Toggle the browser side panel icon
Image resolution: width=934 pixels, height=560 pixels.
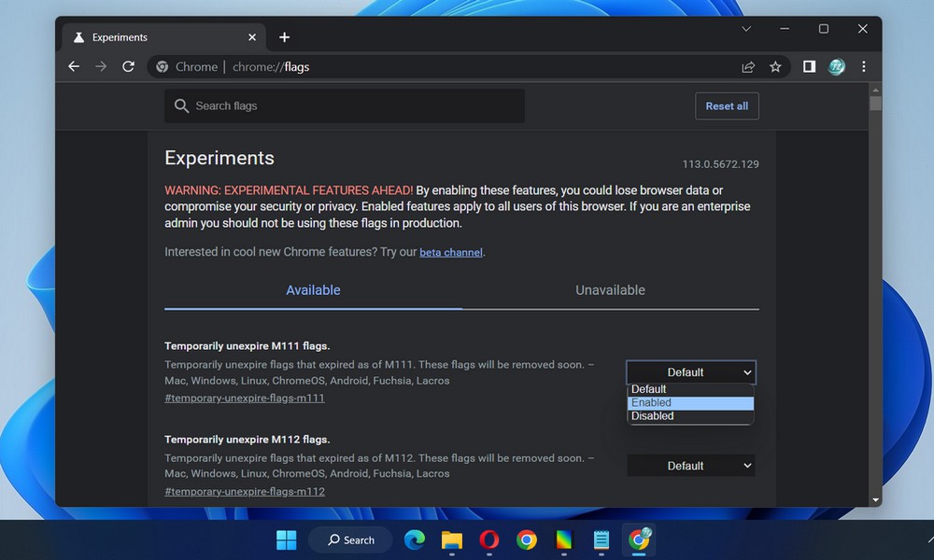(809, 67)
